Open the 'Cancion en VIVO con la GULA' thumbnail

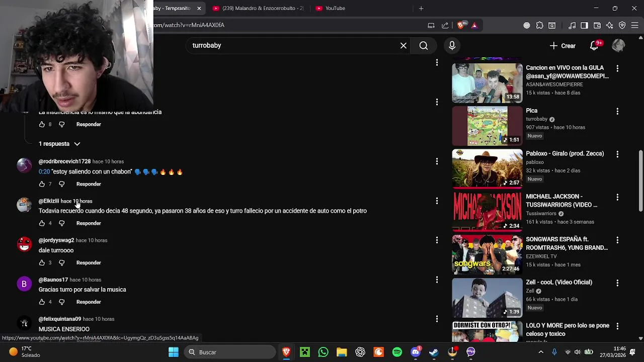[x=487, y=82]
